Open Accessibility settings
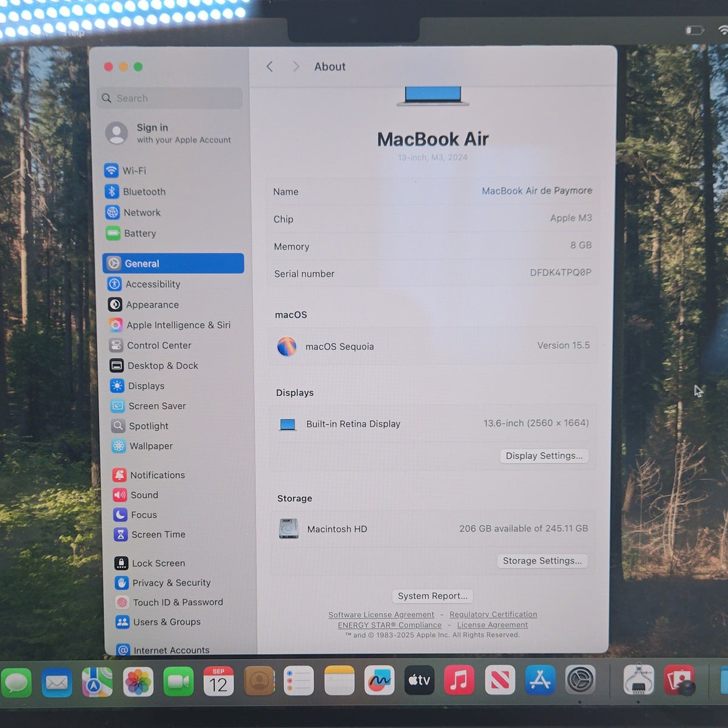Viewport: 728px width, 728px height. point(144,284)
